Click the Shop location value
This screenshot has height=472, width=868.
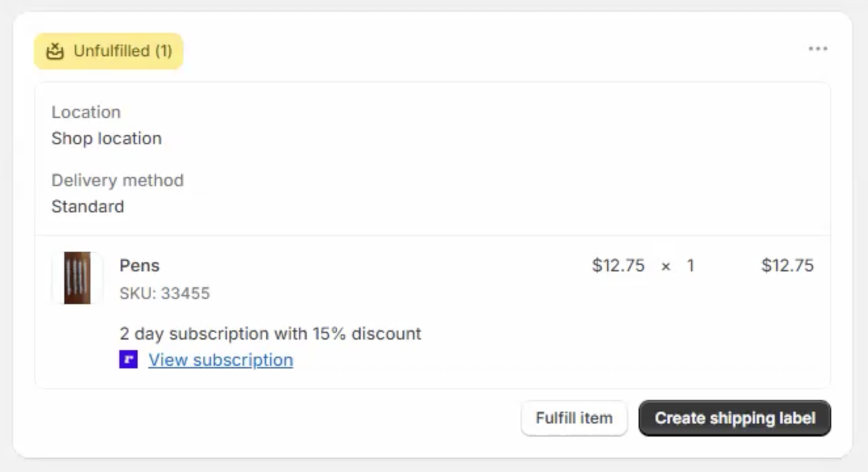(106, 138)
